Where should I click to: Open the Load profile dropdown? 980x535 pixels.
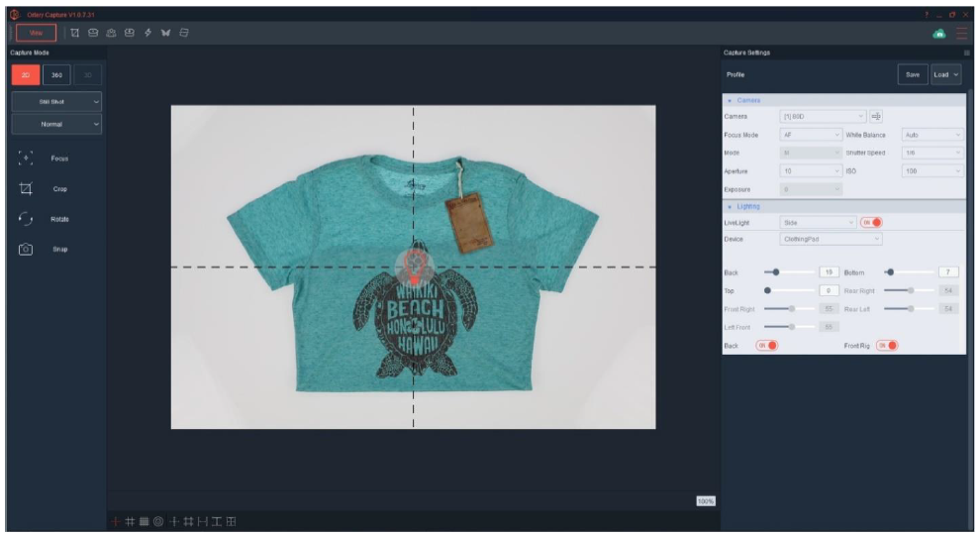click(x=945, y=74)
